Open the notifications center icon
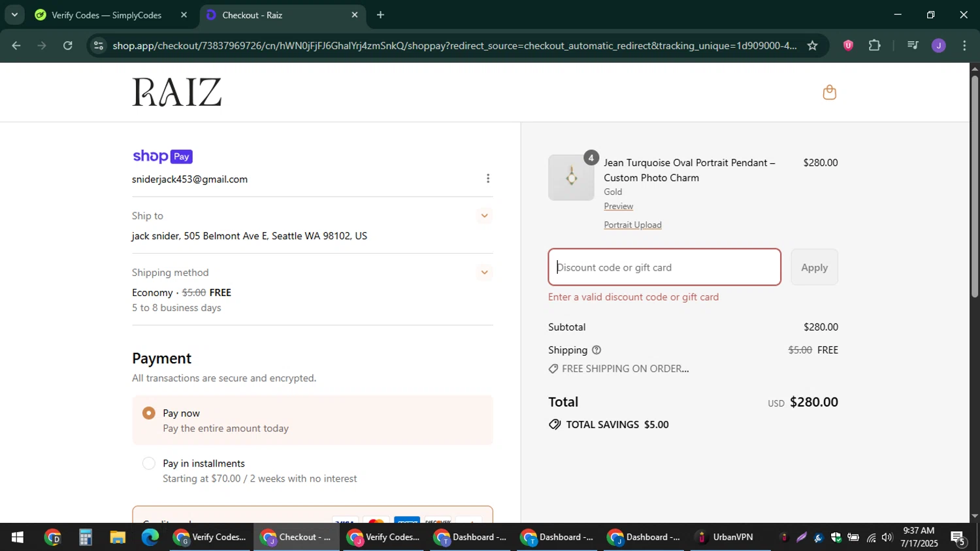The image size is (980, 551). click(959, 538)
